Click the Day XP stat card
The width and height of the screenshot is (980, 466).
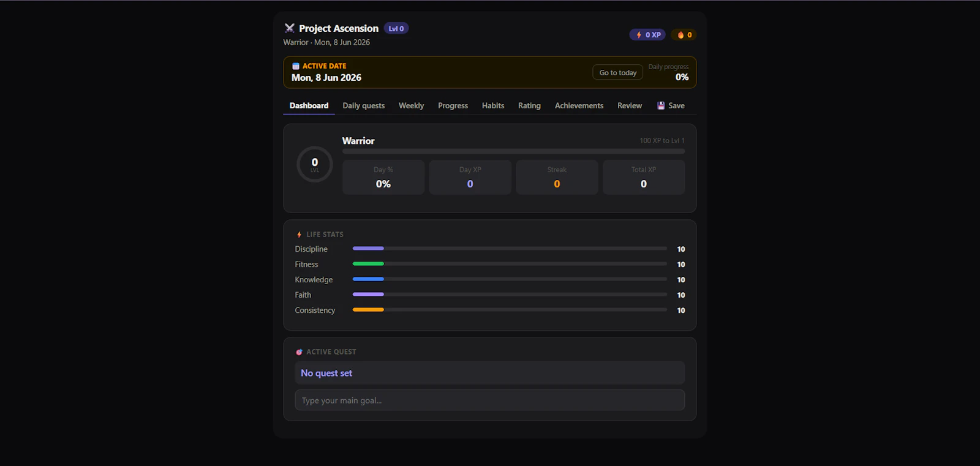[x=470, y=177]
